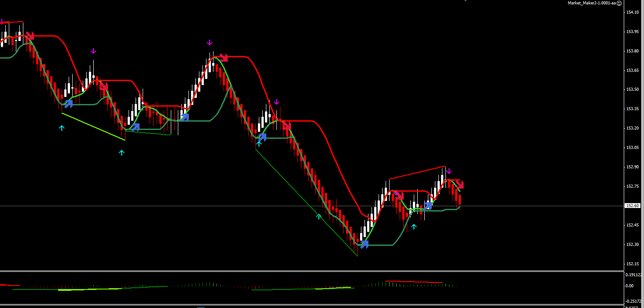
Task: Click the 153.65 price scale label
Action: [x=632, y=71]
